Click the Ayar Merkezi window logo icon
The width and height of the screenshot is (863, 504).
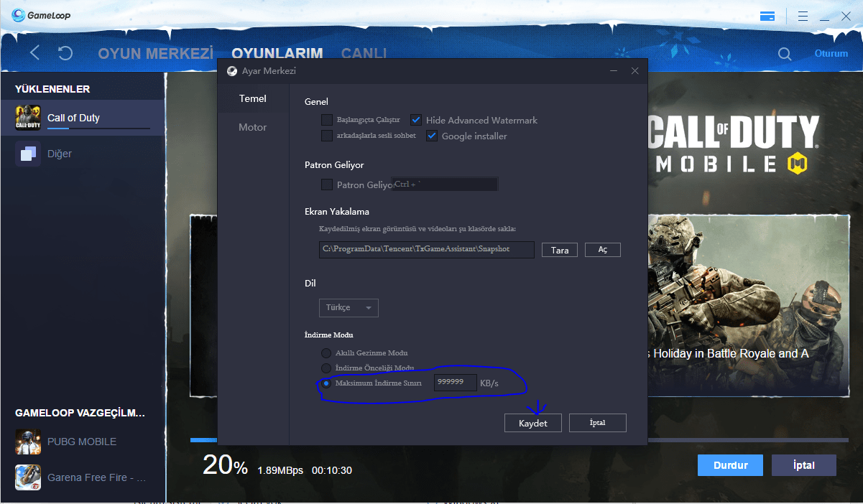(231, 71)
